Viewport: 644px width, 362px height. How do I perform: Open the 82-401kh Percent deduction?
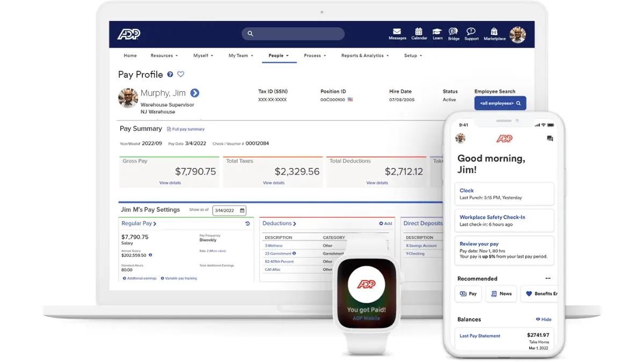[x=279, y=262]
